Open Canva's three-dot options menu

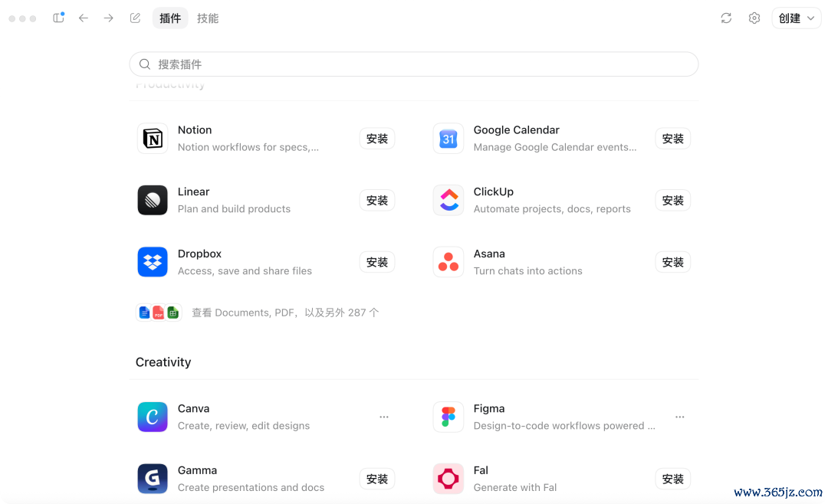tap(384, 417)
